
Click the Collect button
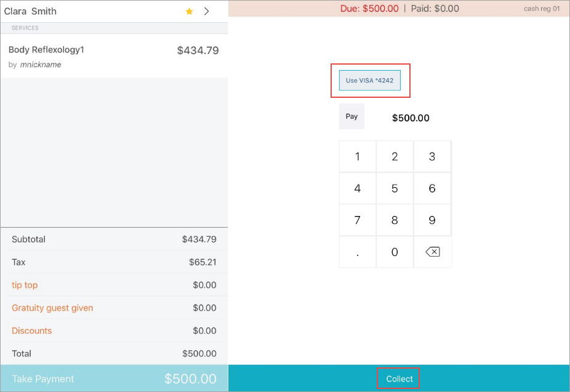tap(399, 378)
